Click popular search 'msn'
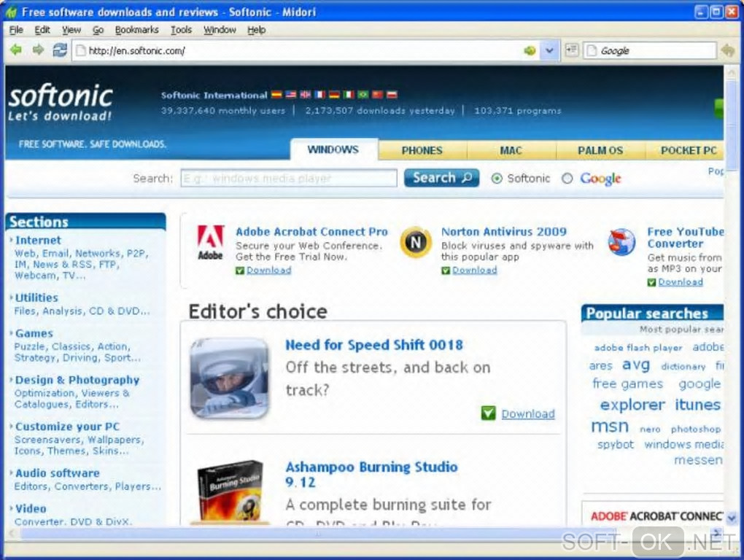Viewport: 744px width, 560px height. click(610, 427)
